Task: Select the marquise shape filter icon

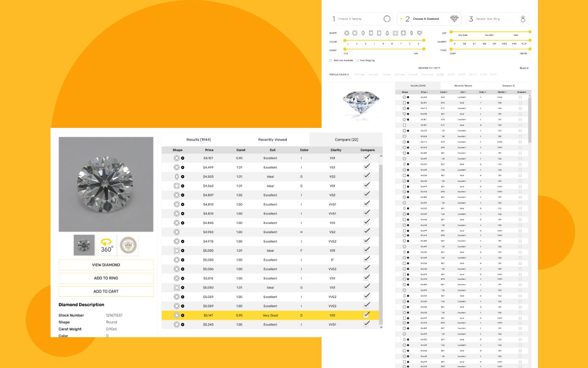Action: (x=412, y=33)
